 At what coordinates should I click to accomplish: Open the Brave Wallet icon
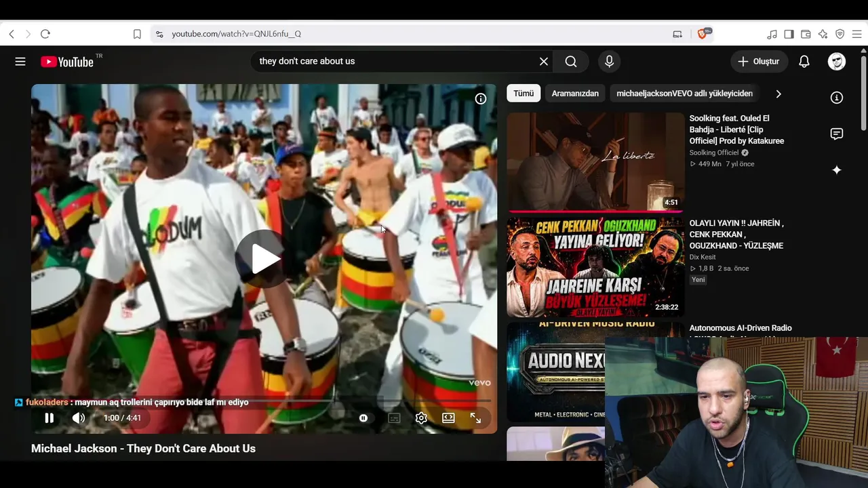(806, 34)
